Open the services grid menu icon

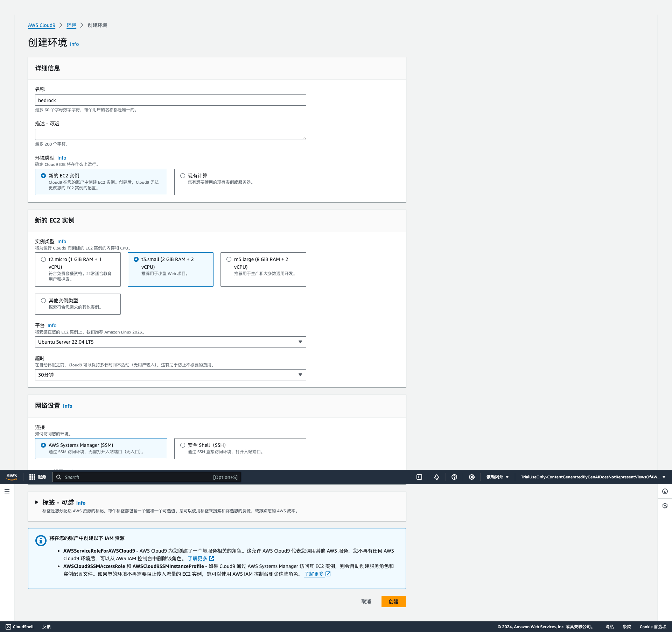tap(32, 477)
